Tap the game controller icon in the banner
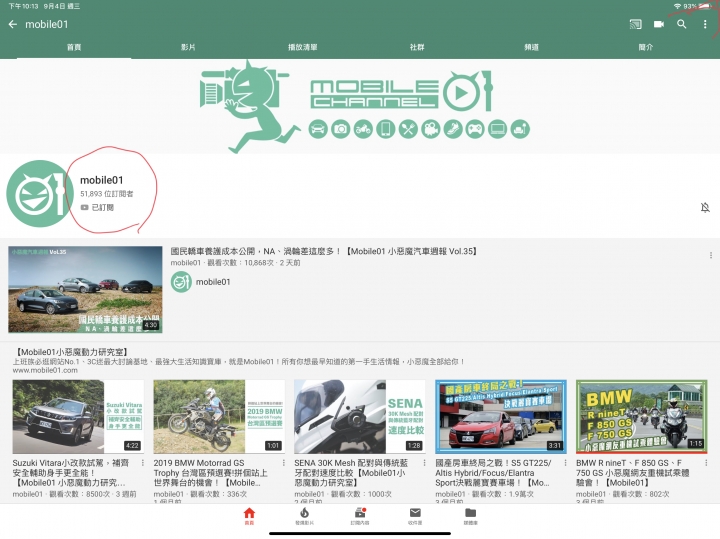 (475, 129)
